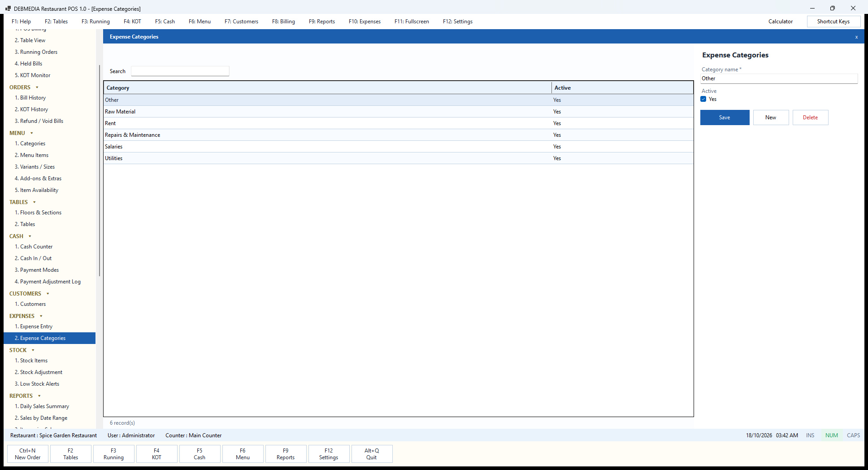Image resolution: width=868 pixels, height=470 pixels.
Task: Click the New category button
Action: click(771, 117)
